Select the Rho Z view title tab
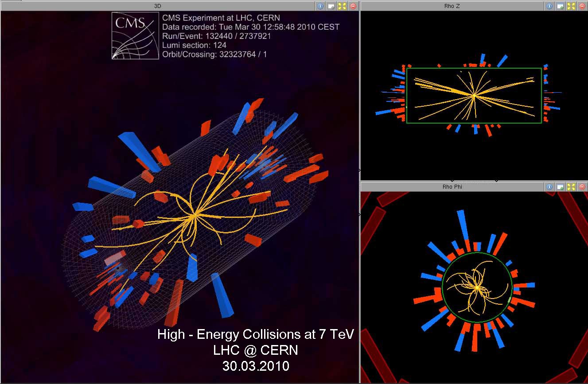 click(x=452, y=6)
